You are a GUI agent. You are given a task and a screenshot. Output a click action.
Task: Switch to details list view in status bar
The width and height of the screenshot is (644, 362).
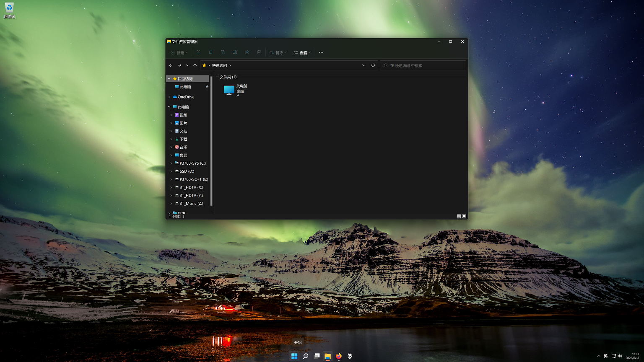point(459,216)
